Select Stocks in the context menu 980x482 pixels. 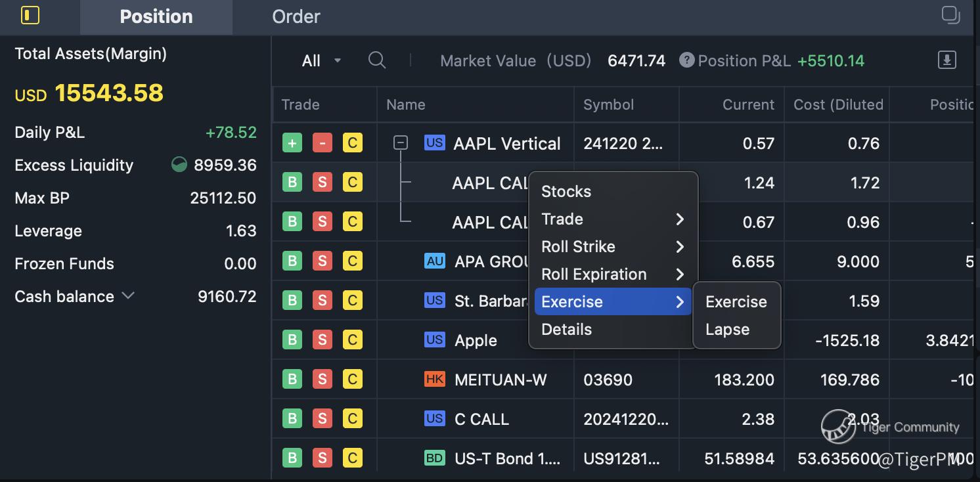tap(613, 192)
